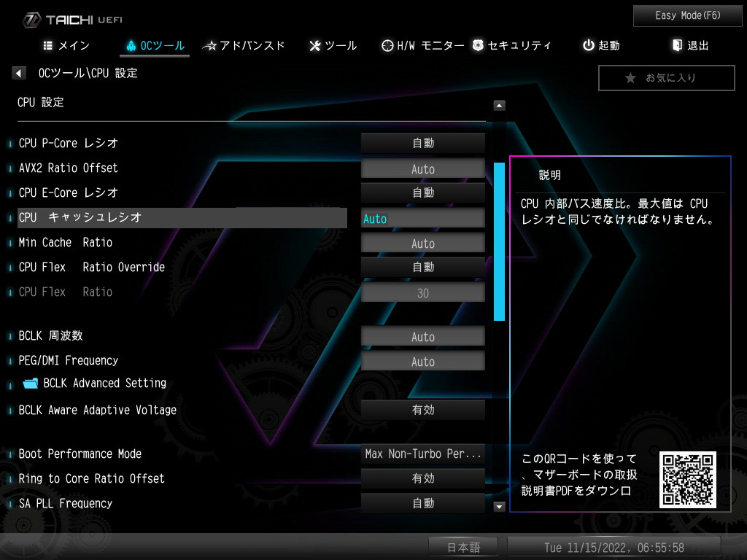The image size is (747, 560).
Task: Open CPU E-Core レシオ value dropdown
Action: coord(422,192)
